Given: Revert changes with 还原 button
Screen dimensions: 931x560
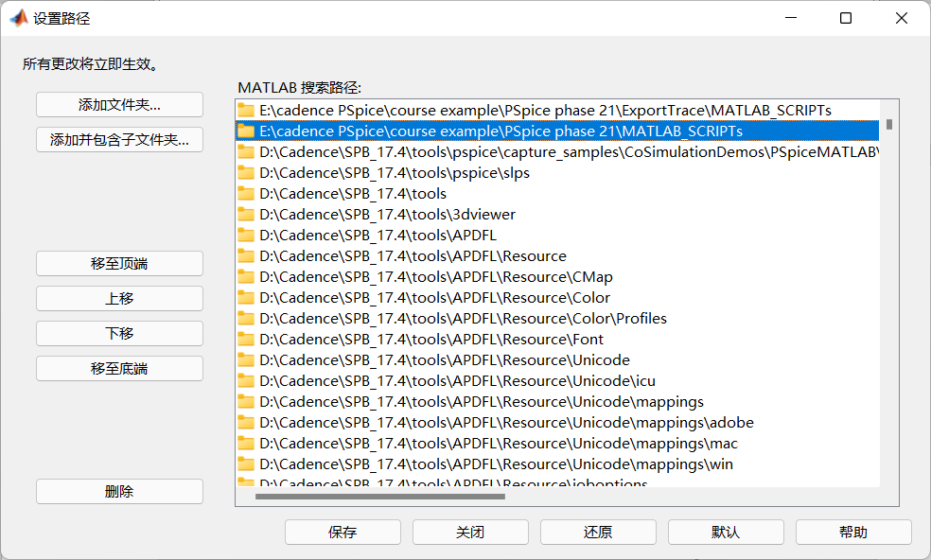Looking at the screenshot, I should pos(598,532).
